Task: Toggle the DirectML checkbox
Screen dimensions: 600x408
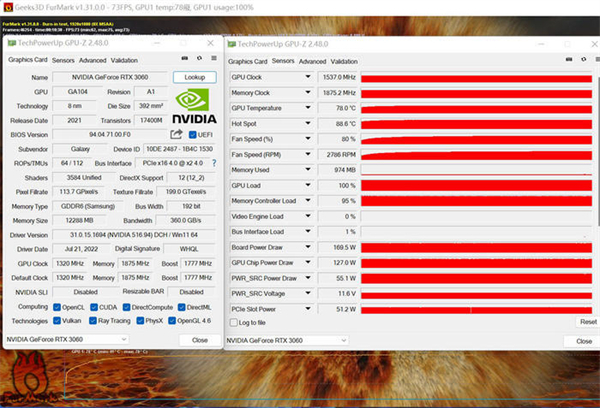Action: coord(182,307)
